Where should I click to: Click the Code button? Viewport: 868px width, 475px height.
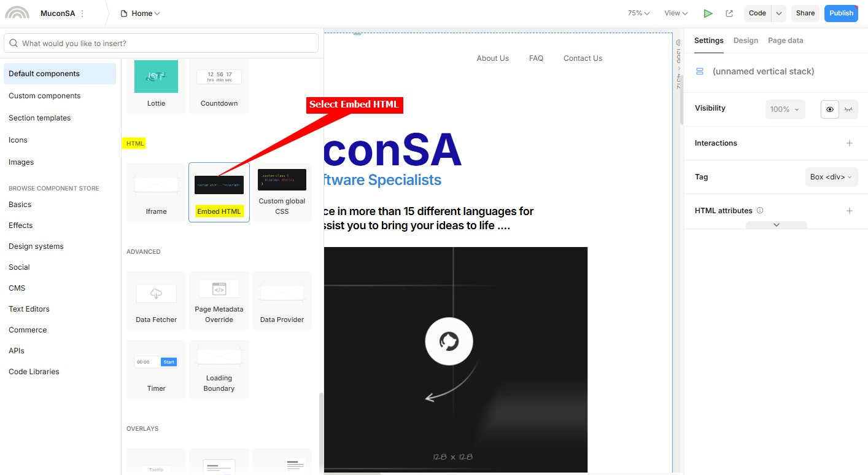pos(758,14)
